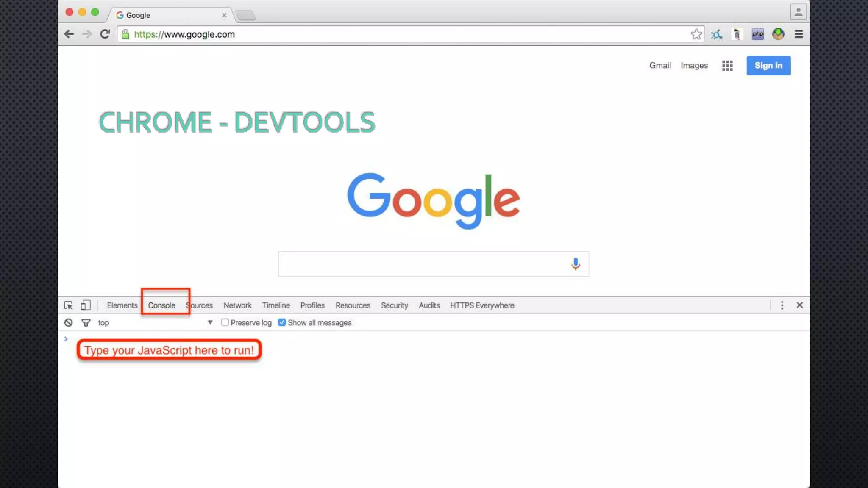
Task: Open a new tab with the tab button
Action: 246,15
